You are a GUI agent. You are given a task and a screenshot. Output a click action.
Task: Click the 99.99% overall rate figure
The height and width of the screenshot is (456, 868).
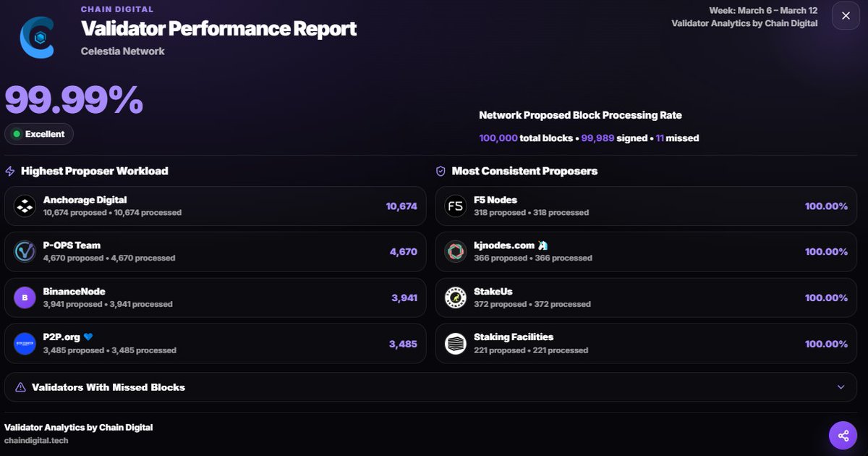click(74, 100)
